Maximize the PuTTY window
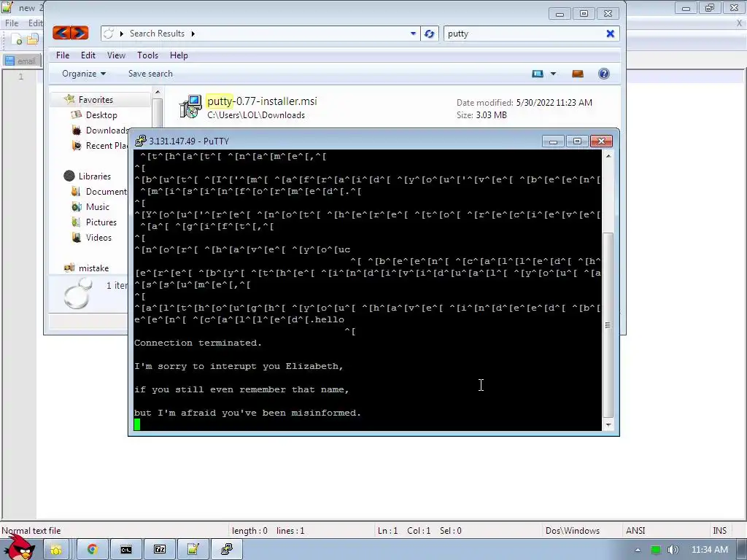Image resolution: width=747 pixels, height=560 pixels. click(577, 141)
